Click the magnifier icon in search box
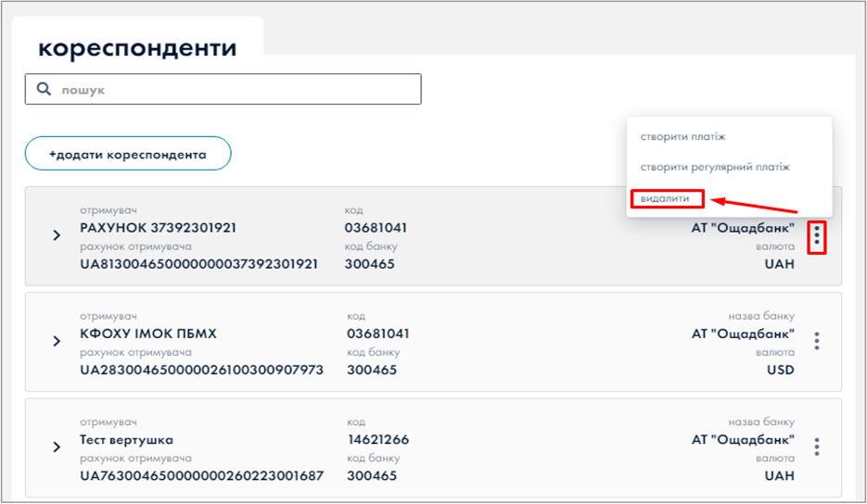The width and height of the screenshot is (867, 504). coord(43,90)
